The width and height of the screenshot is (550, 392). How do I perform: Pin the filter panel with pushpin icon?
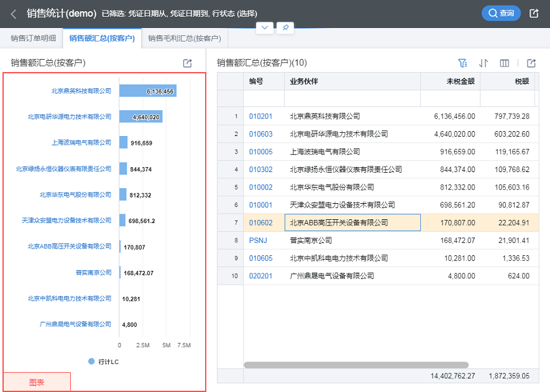click(285, 28)
